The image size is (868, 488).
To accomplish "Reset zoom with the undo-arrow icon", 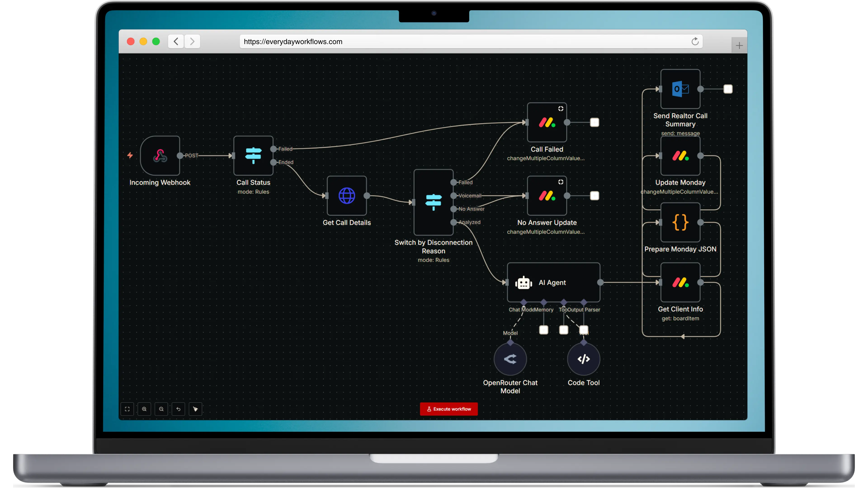I will [x=178, y=409].
